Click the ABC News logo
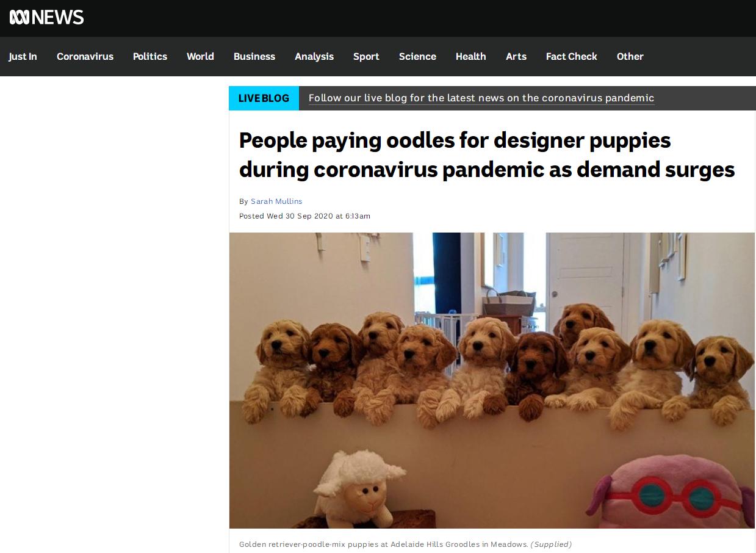Image resolution: width=756 pixels, height=553 pixels. [x=46, y=17]
